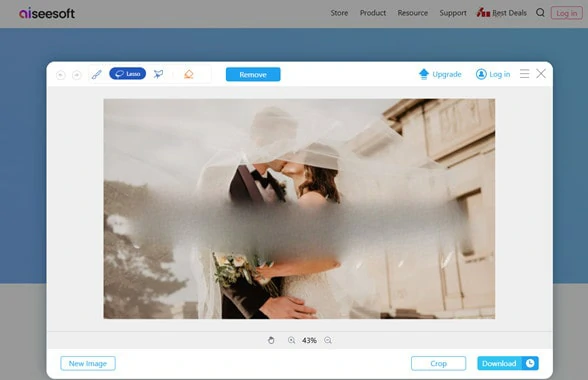The height and width of the screenshot is (380, 588).
Task: Click the Crop button
Action: point(438,363)
